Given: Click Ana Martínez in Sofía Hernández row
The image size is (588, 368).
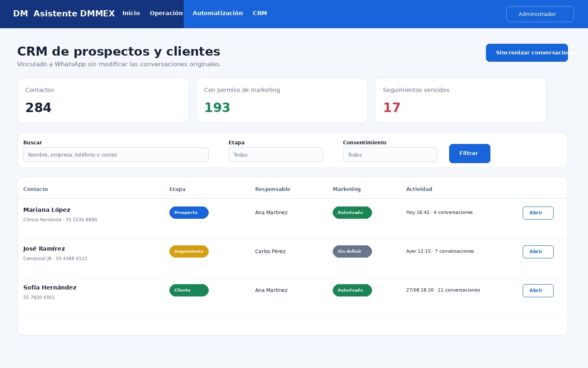Looking at the screenshot, I should (271, 290).
